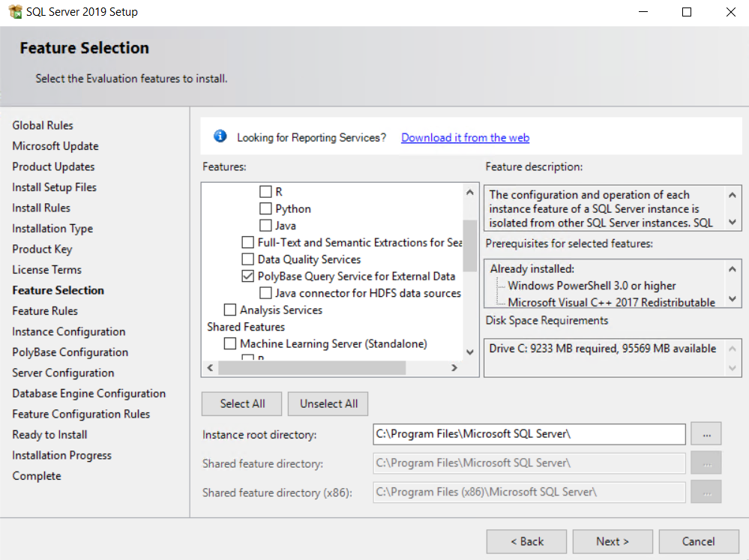Viewport: 749px width, 560px height.
Task: Maximize the SQL Server 2019 Setup window
Action: pyautogui.click(x=687, y=12)
